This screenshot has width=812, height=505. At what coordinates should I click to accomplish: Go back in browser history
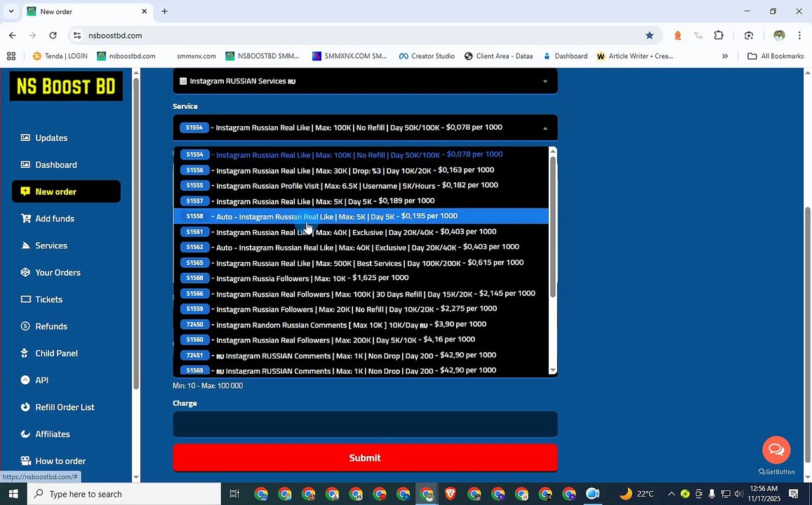coord(13,35)
